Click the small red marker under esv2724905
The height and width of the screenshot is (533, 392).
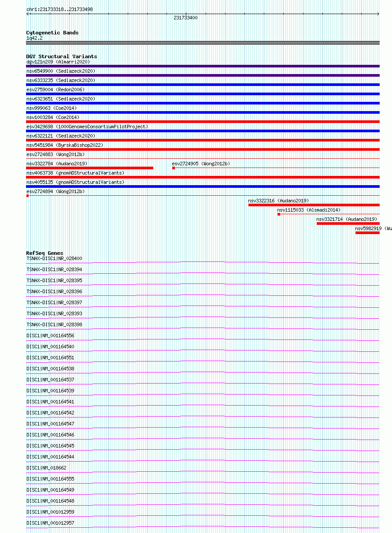(174, 168)
